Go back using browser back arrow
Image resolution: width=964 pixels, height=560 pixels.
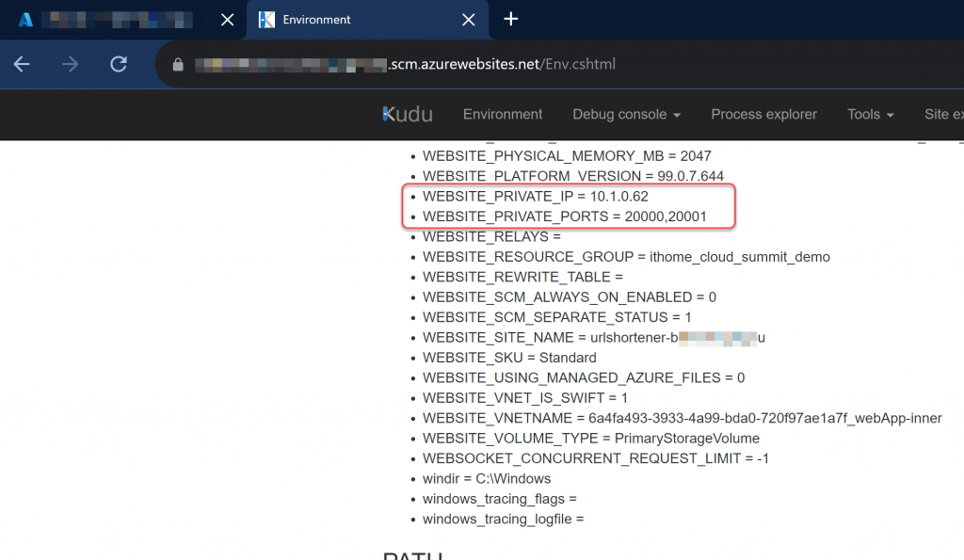pos(22,64)
